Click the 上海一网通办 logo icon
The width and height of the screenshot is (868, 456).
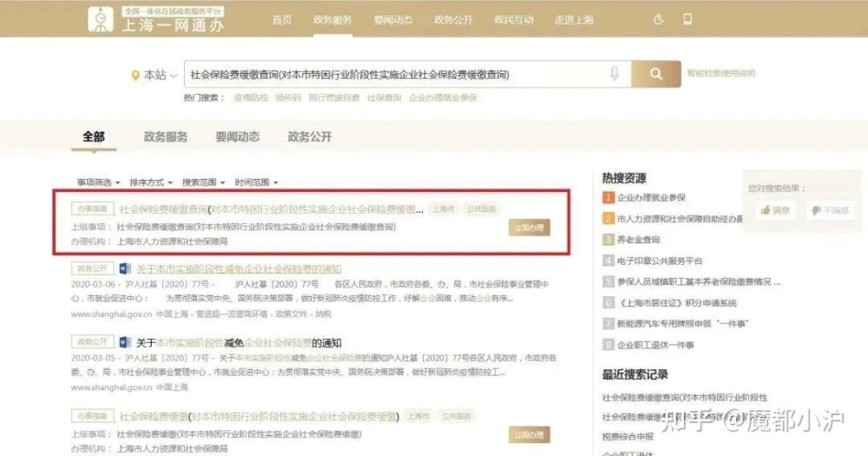click(100, 19)
